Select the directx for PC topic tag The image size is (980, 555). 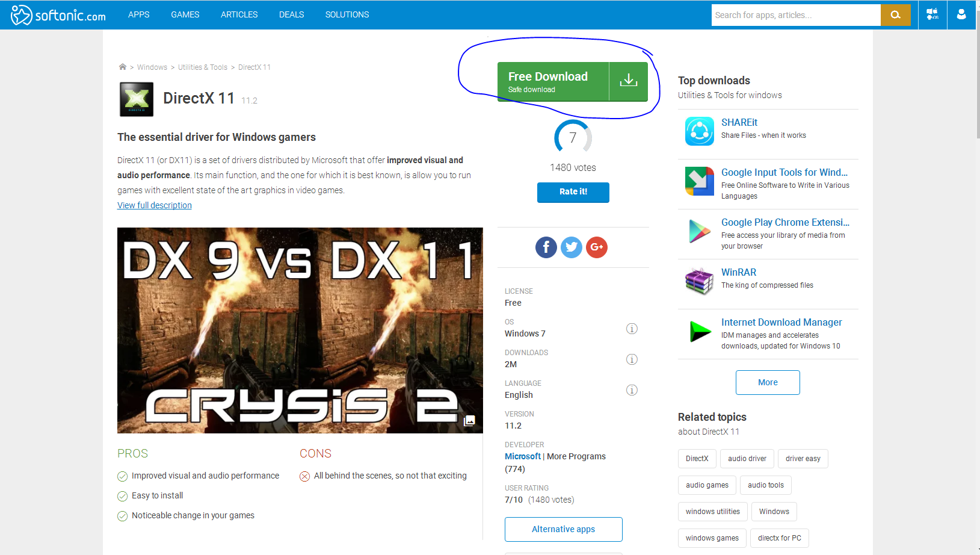(x=780, y=538)
